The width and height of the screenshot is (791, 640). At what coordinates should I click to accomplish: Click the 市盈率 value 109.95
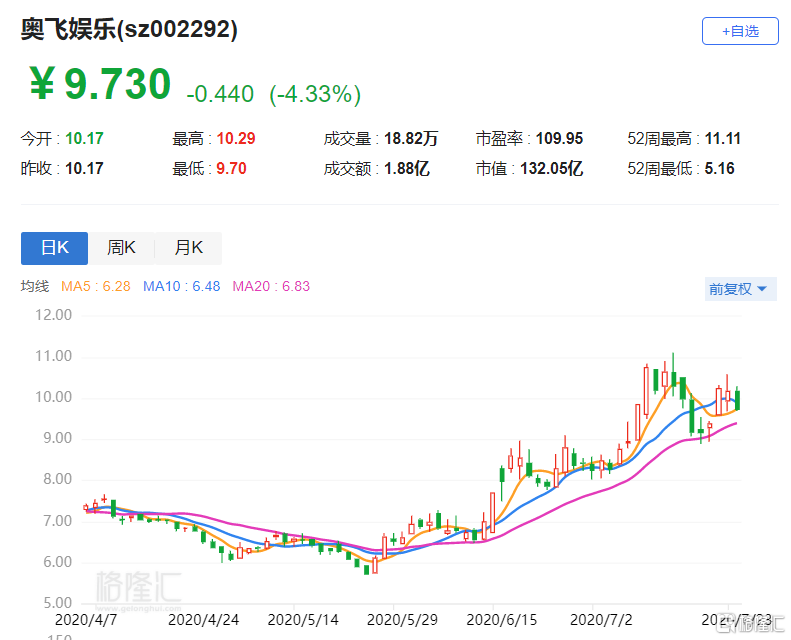(x=559, y=138)
